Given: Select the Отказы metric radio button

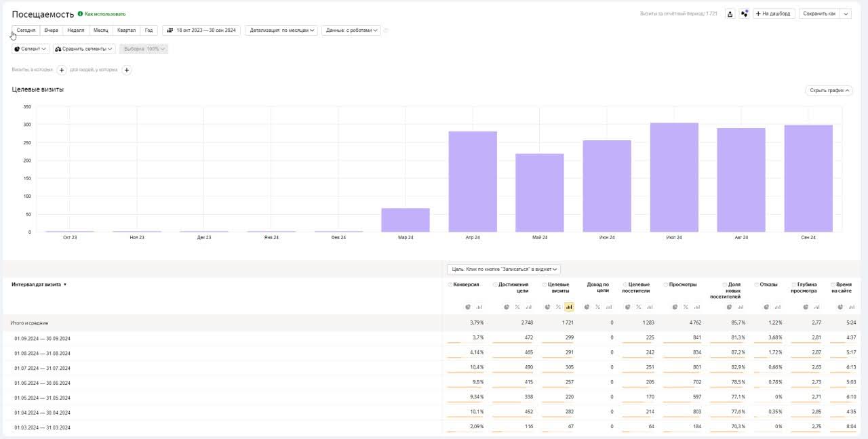Looking at the screenshot, I should [756, 285].
